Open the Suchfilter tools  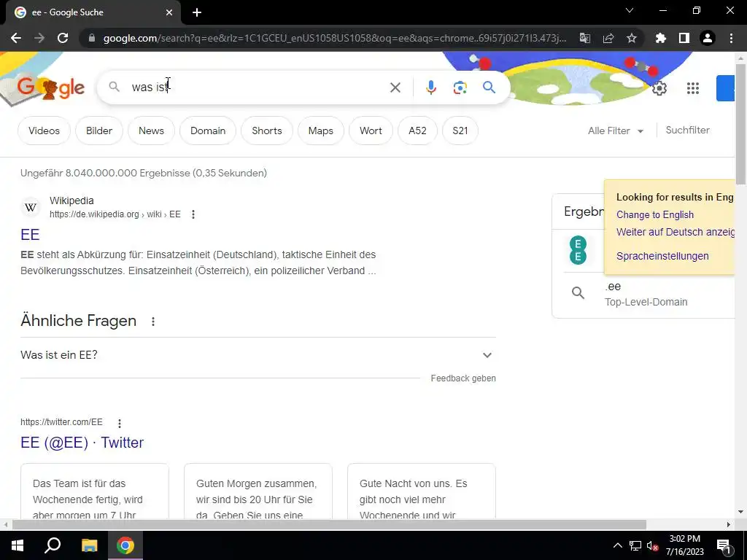click(x=687, y=130)
